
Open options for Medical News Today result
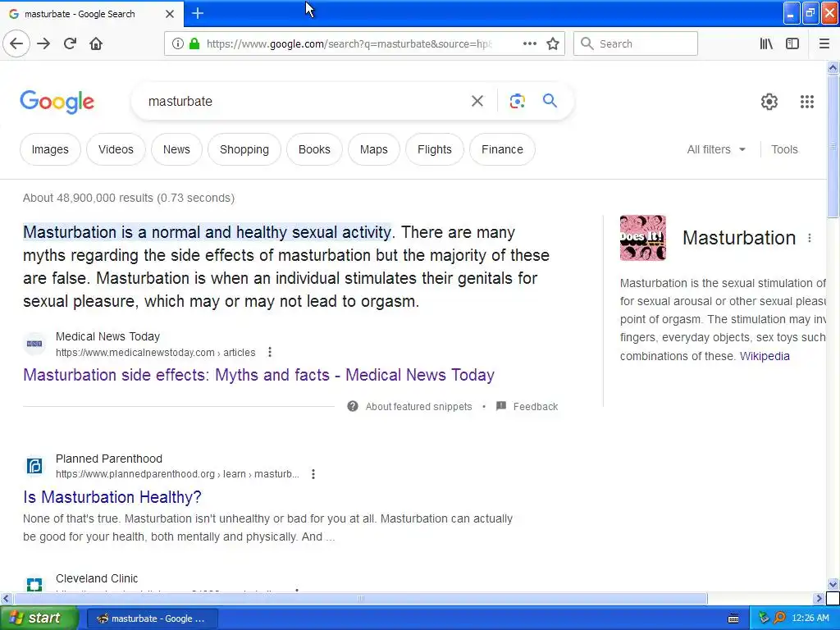click(270, 352)
